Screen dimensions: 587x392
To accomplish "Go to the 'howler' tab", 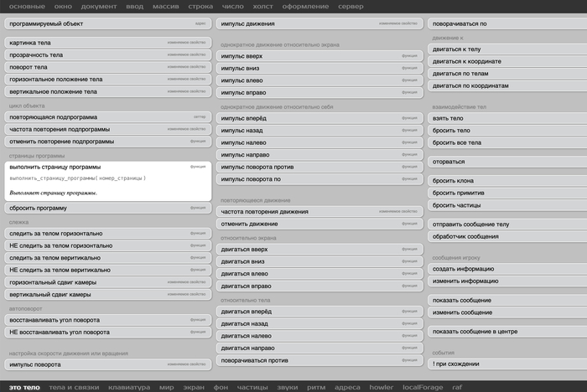I will (382, 387).
